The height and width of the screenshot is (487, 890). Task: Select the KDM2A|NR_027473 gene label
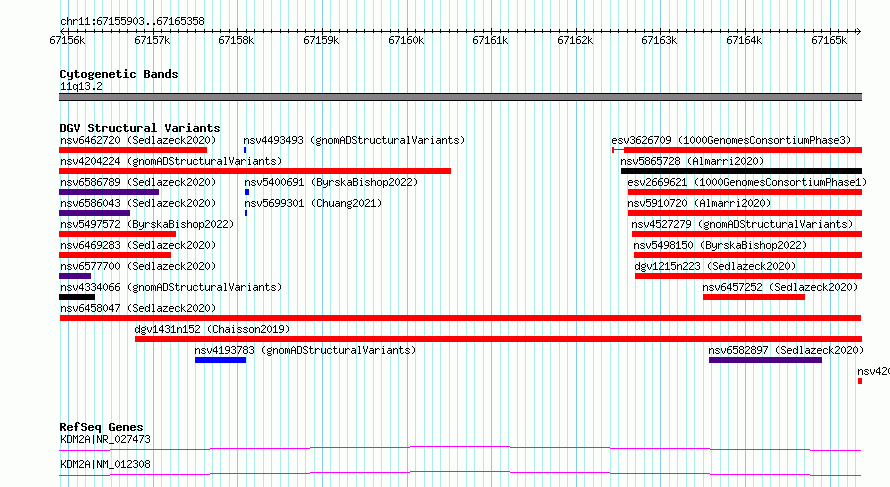[105, 439]
